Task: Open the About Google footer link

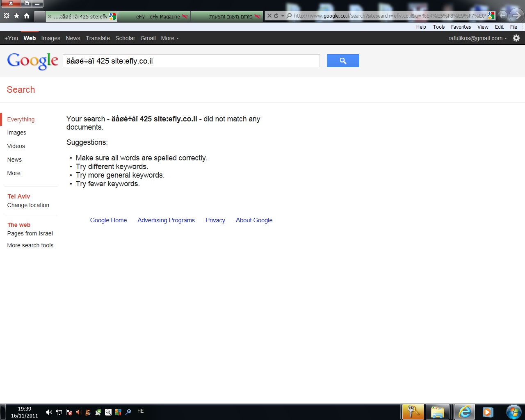Action: [254, 220]
